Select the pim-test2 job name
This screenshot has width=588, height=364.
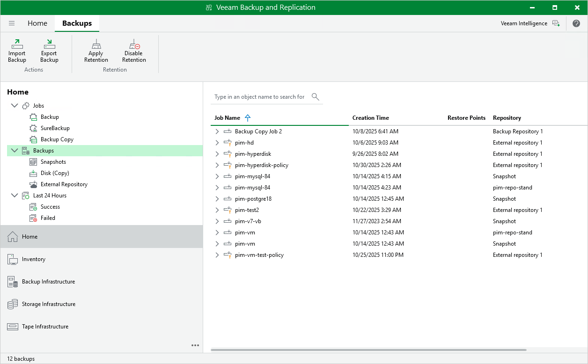247,210
